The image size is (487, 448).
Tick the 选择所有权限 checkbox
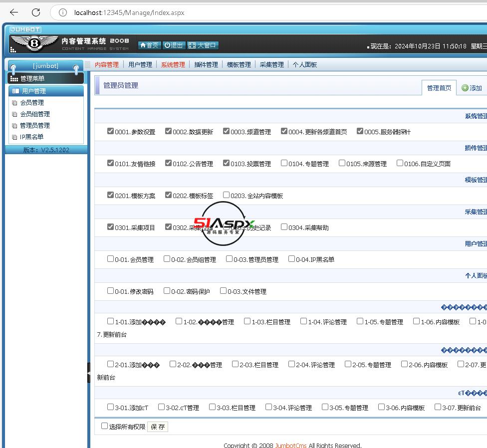pos(104,426)
